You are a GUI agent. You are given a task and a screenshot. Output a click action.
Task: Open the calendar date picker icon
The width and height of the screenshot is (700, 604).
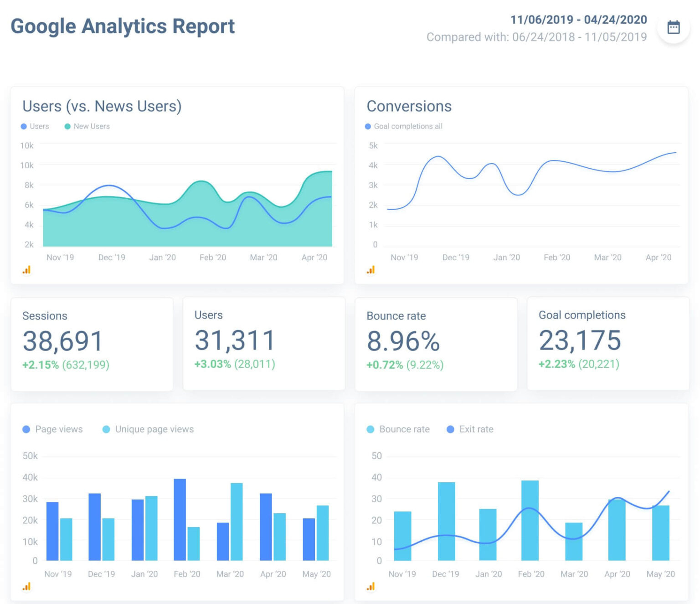674,27
